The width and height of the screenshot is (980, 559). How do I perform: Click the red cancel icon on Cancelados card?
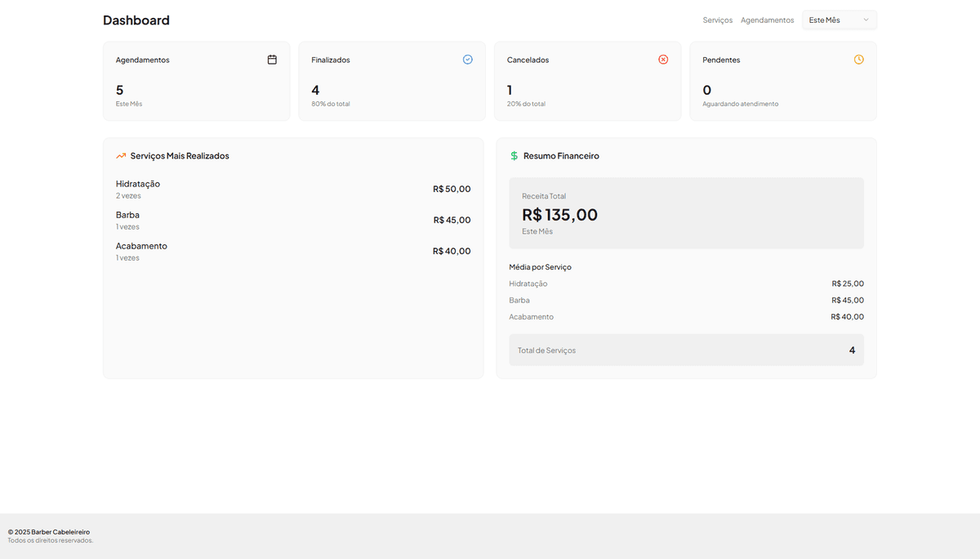click(x=662, y=59)
